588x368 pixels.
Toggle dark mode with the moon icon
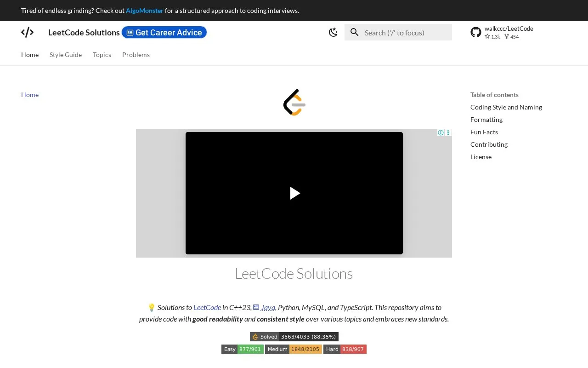click(x=334, y=32)
